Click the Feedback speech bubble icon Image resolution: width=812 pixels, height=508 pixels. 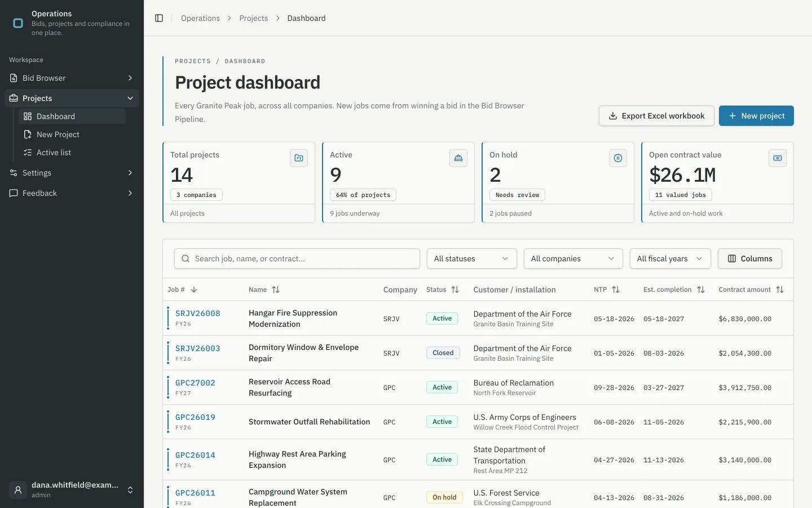pyautogui.click(x=14, y=193)
